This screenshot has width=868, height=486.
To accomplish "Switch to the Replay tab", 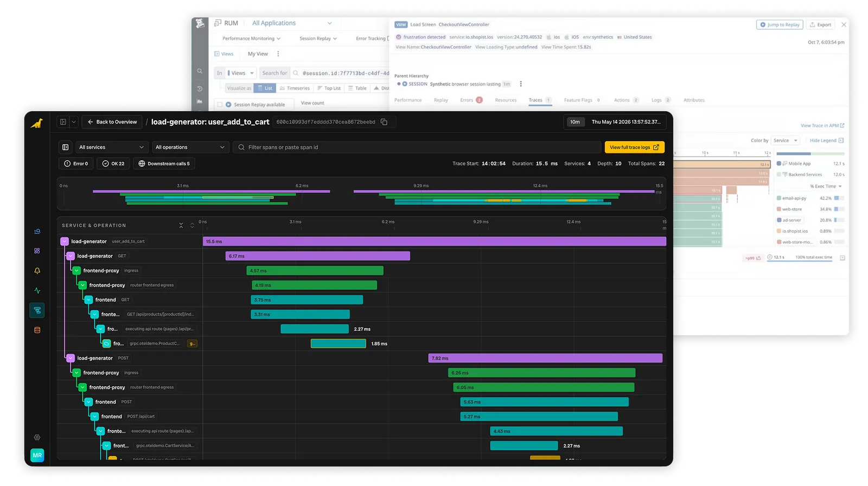I will click(x=441, y=100).
